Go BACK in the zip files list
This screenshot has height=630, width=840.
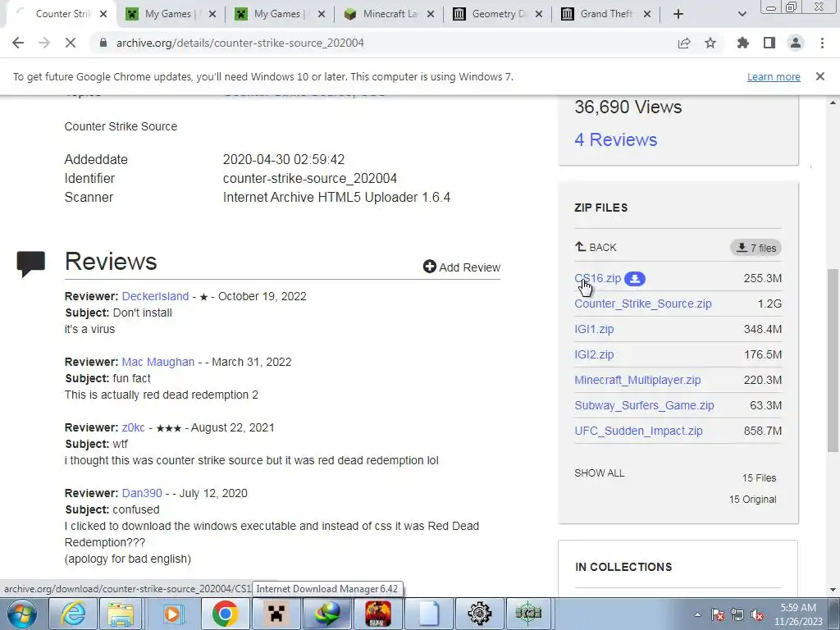pos(596,247)
